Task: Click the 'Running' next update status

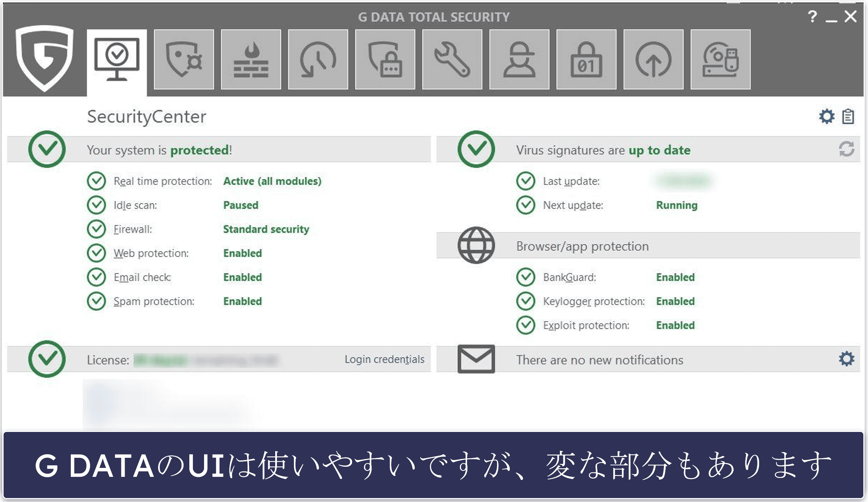Action: (x=677, y=205)
